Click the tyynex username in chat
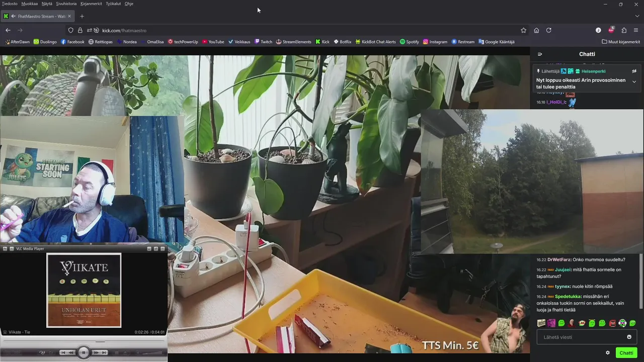 [562, 287]
